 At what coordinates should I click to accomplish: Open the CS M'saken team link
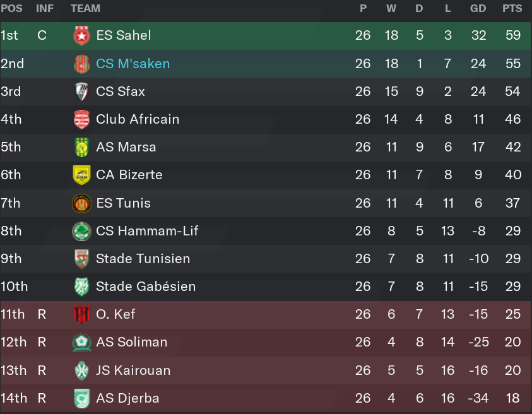(x=133, y=64)
